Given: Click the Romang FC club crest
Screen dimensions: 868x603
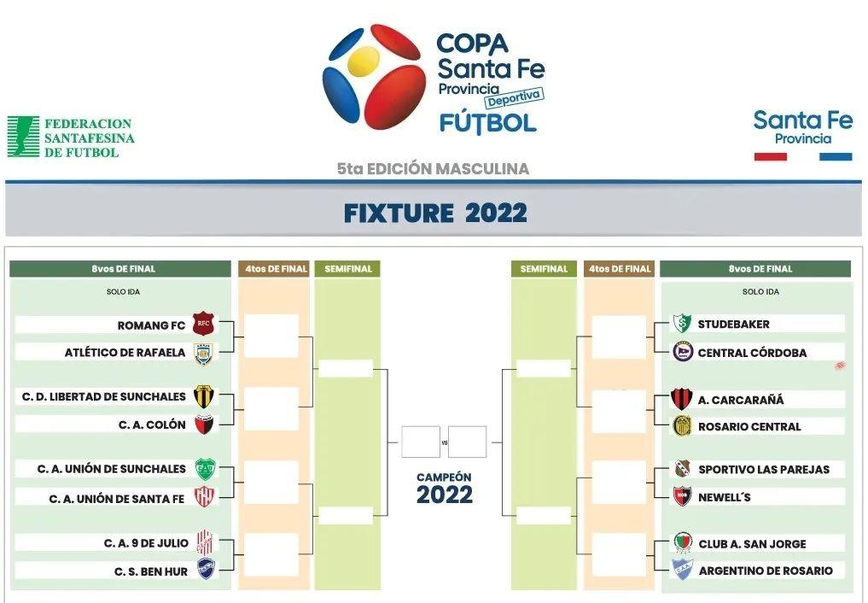Looking at the screenshot, I should click(202, 324).
